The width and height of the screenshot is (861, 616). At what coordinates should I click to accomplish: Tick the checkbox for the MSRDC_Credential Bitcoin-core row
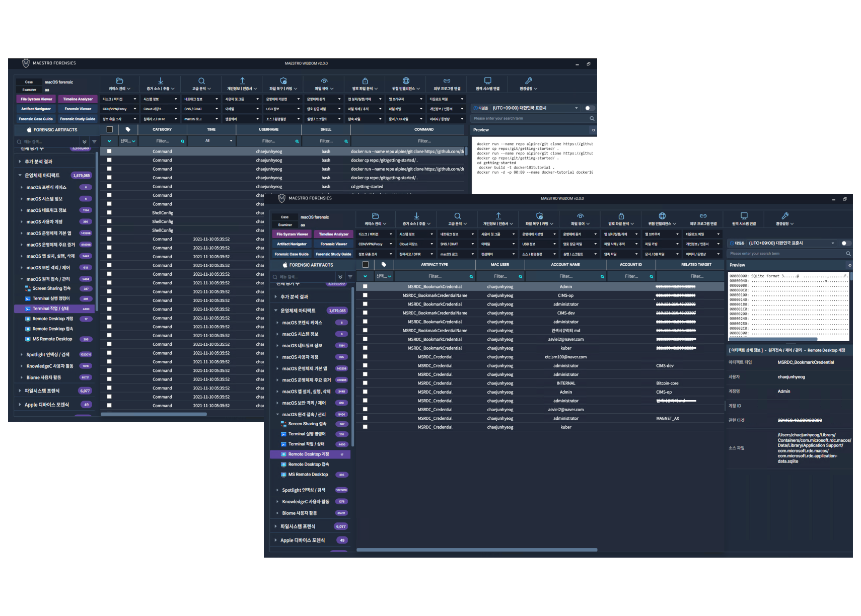(365, 383)
